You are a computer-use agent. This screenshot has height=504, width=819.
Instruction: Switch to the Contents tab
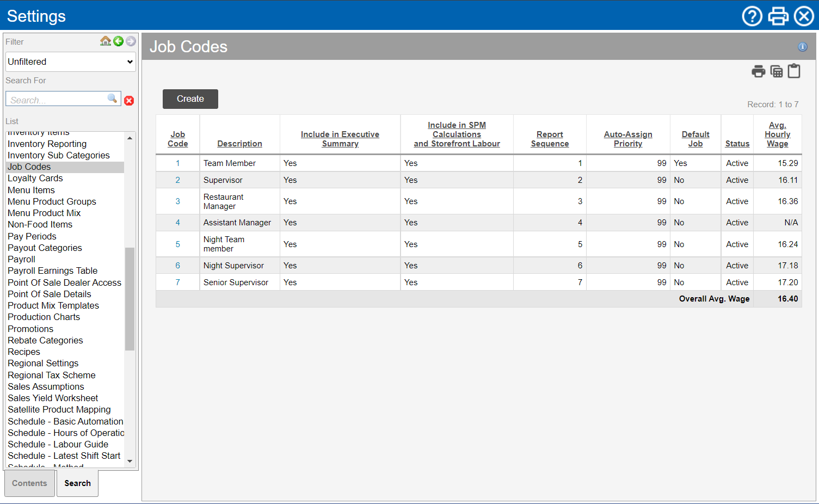[x=29, y=483]
